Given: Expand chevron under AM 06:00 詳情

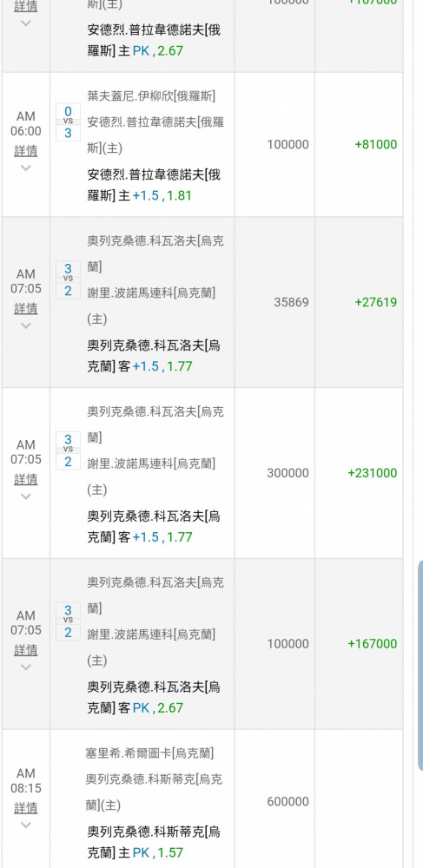Looking at the screenshot, I should (x=25, y=168).
